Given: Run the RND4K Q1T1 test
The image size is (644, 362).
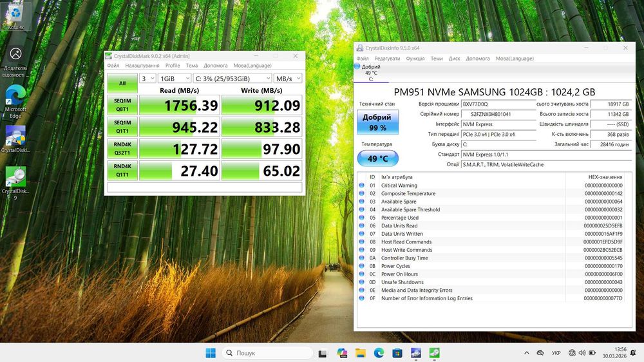Looking at the screenshot, I should [122, 171].
